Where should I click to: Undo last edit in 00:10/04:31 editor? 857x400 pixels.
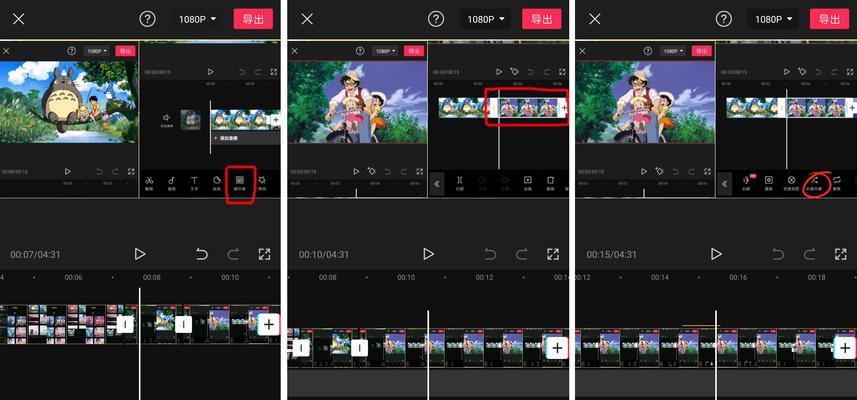(491, 254)
